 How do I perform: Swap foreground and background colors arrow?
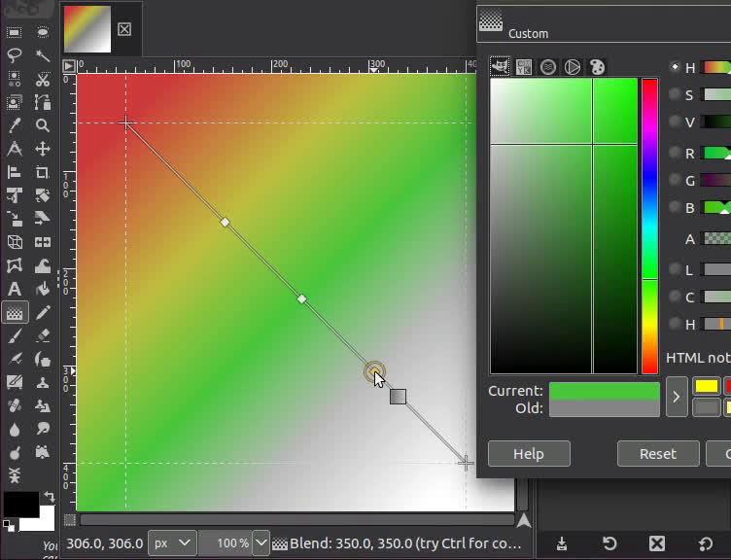click(49, 497)
